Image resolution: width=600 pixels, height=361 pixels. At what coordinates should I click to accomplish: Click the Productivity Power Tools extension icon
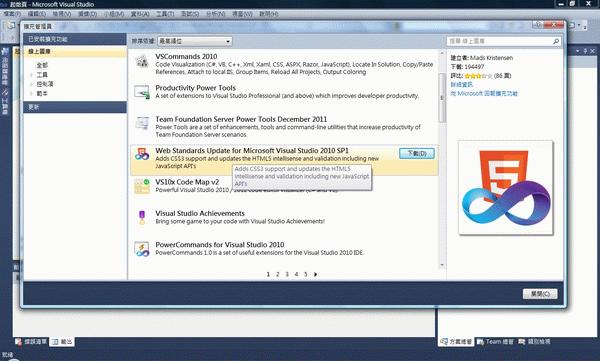point(142,92)
